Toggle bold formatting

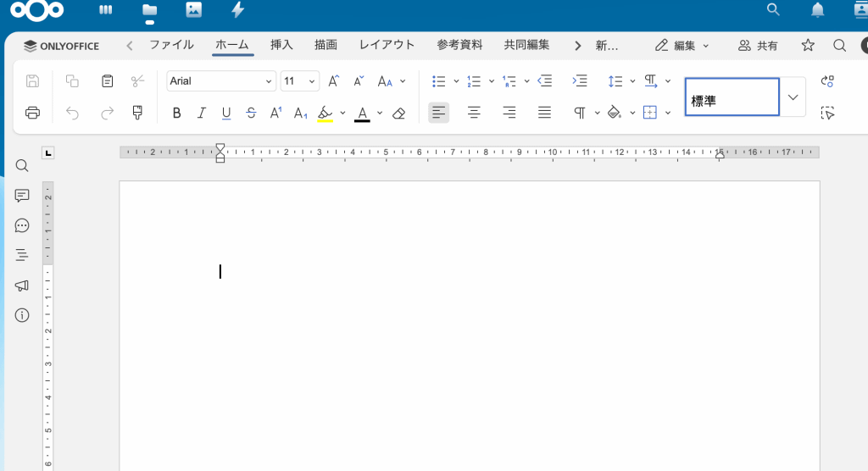[x=176, y=113]
